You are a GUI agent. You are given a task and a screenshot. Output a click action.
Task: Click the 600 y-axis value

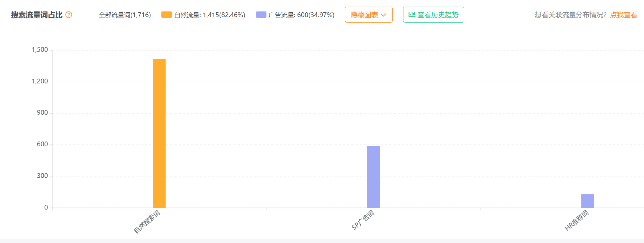pyautogui.click(x=42, y=144)
